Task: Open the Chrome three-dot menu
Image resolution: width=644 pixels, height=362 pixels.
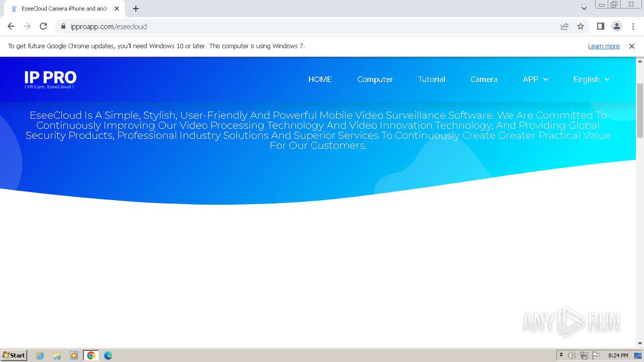Action: [632, 26]
